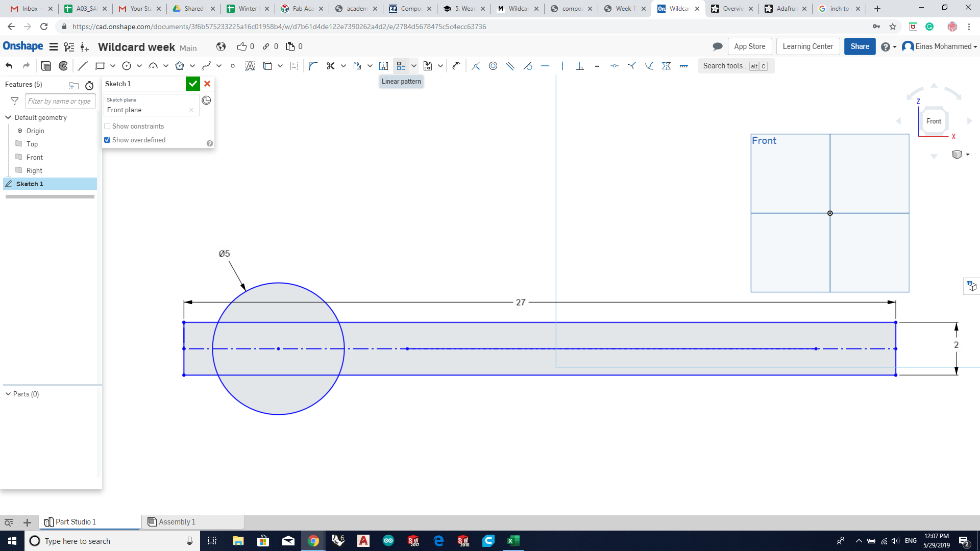The height and width of the screenshot is (551, 980).
Task: Enable Show constraints checkbox
Action: [x=108, y=126]
